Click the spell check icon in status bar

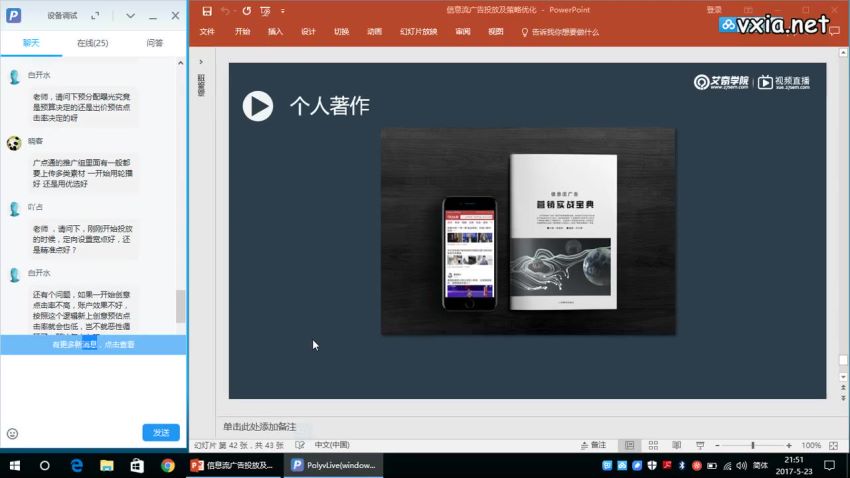click(x=300, y=445)
